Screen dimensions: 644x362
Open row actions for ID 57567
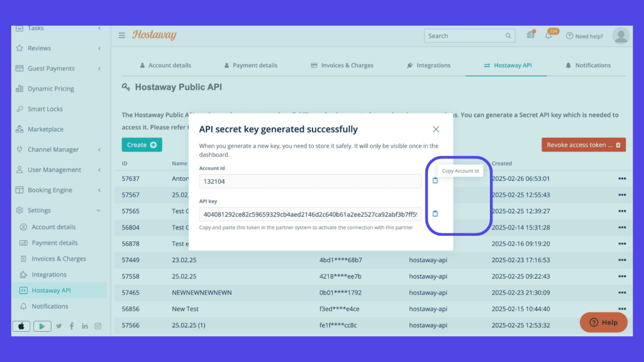[x=622, y=195]
